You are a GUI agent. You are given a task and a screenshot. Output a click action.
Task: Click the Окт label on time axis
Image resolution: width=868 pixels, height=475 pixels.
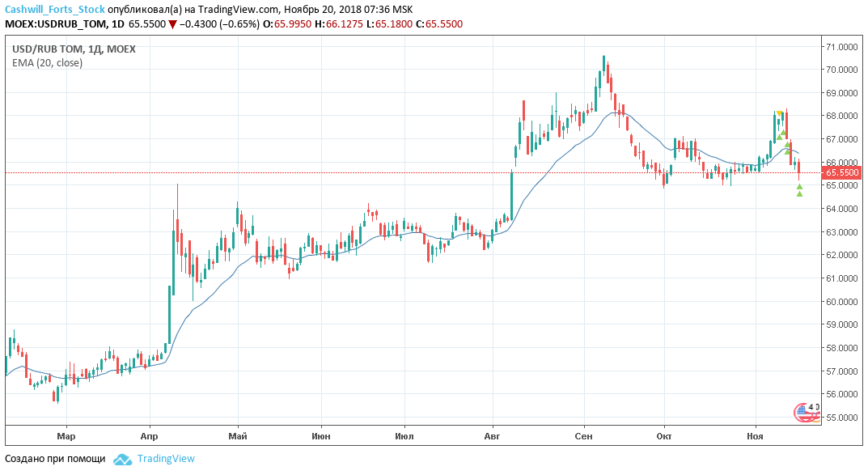point(663,436)
